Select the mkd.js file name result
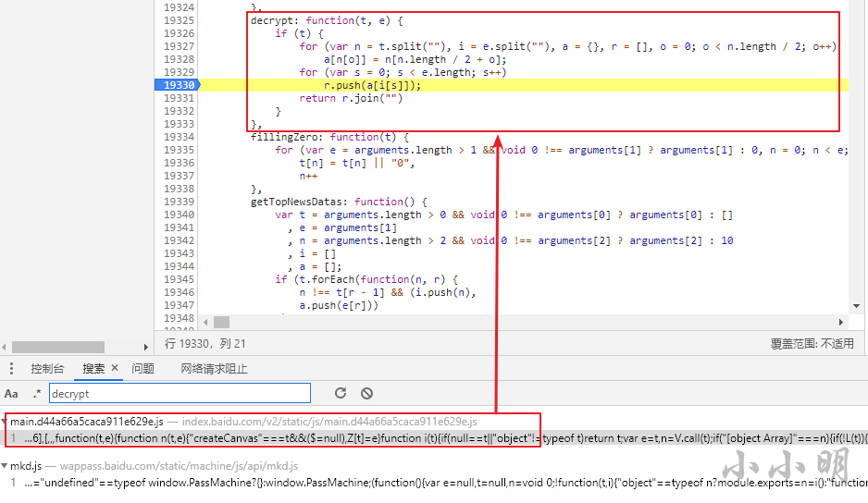Viewport: 868px width, 503px height. click(26, 466)
